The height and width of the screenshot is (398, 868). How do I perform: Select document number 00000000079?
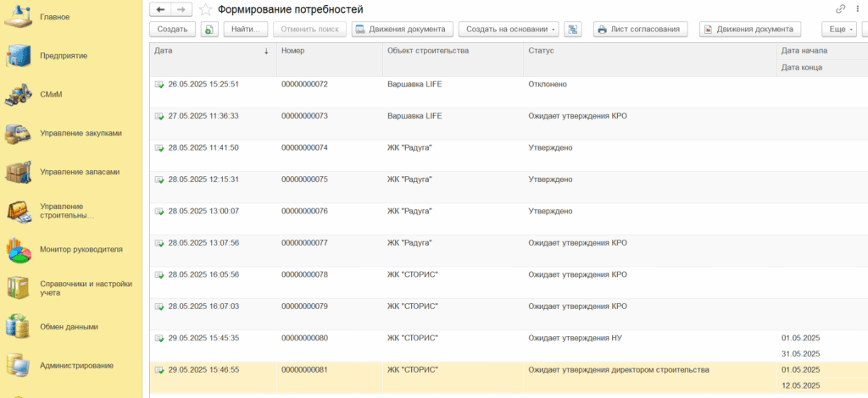pos(304,307)
